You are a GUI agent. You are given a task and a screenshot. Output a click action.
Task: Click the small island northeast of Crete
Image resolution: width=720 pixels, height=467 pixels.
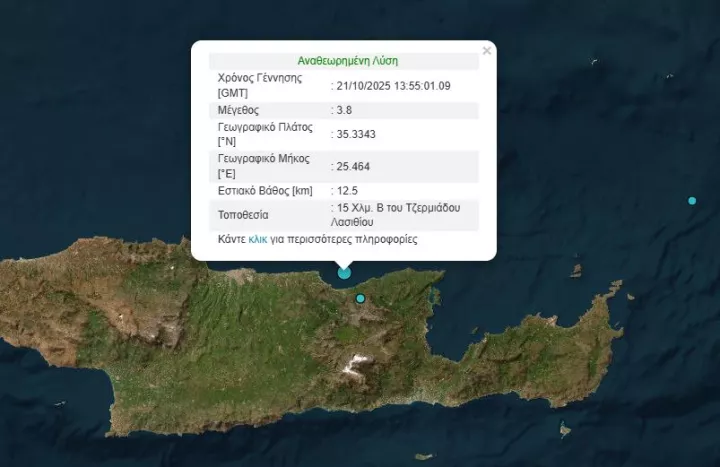(576, 270)
